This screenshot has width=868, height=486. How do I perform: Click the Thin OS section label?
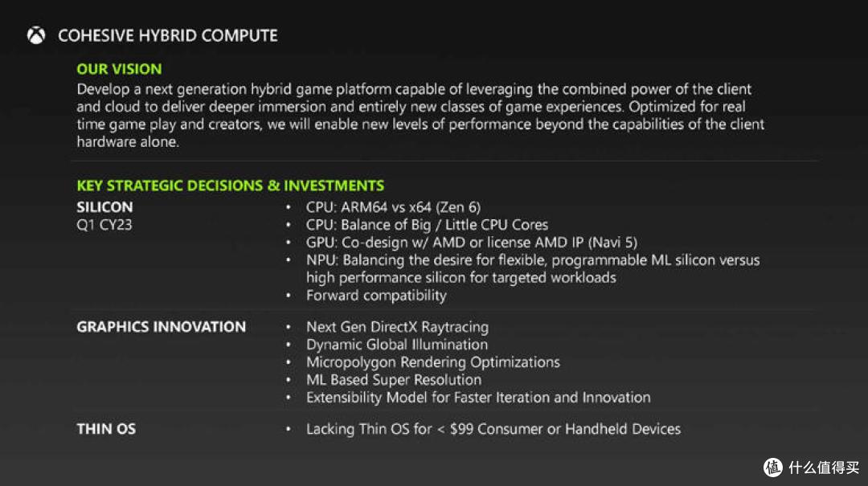106,429
